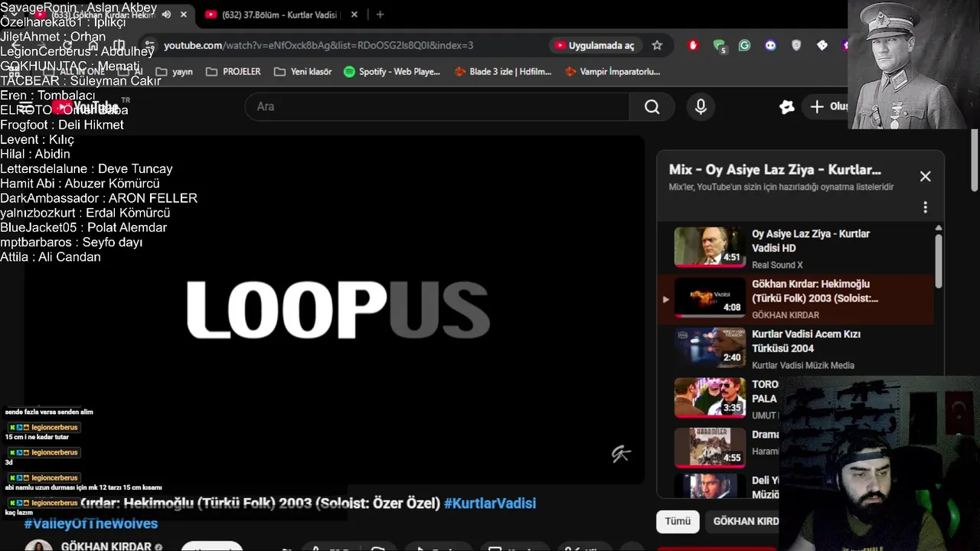
Task: Close the Gökhan Kırdar browser tab
Action: click(183, 15)
